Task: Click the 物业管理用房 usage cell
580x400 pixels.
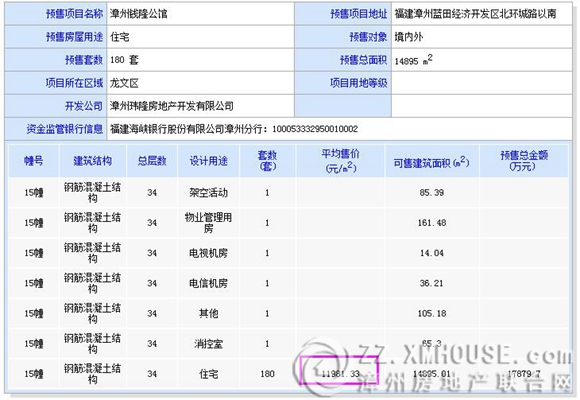Action: [x=209, y=223]
